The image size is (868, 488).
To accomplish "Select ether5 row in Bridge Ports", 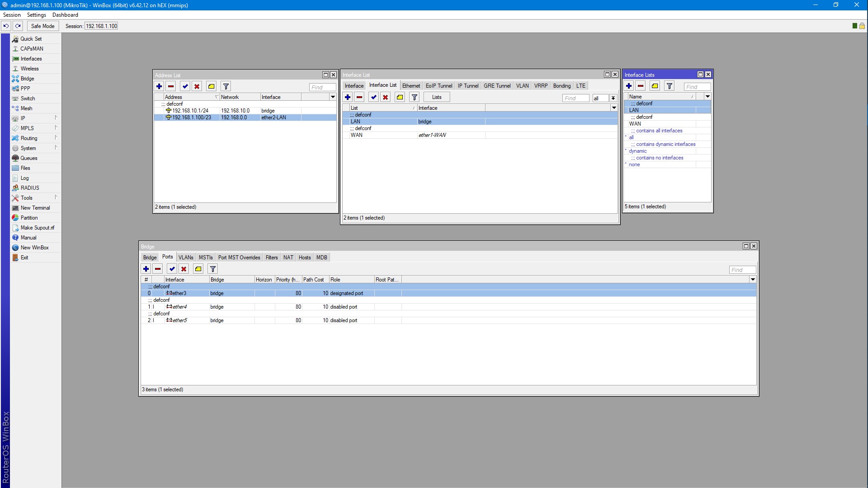I will [x=448, y=320].
